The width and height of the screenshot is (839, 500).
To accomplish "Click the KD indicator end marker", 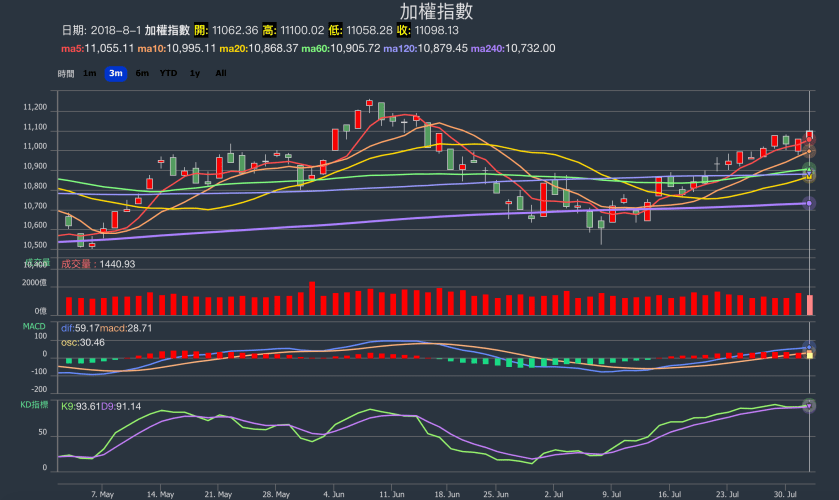I will [809, 405].
